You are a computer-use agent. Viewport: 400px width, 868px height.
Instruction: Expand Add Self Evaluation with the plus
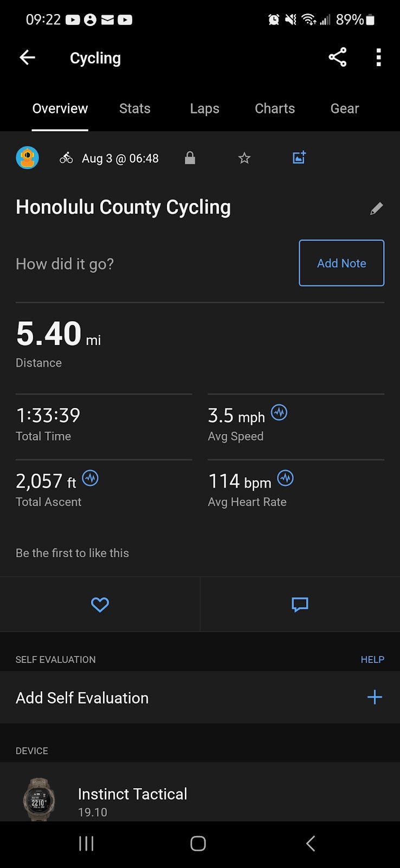click(375, 697)
